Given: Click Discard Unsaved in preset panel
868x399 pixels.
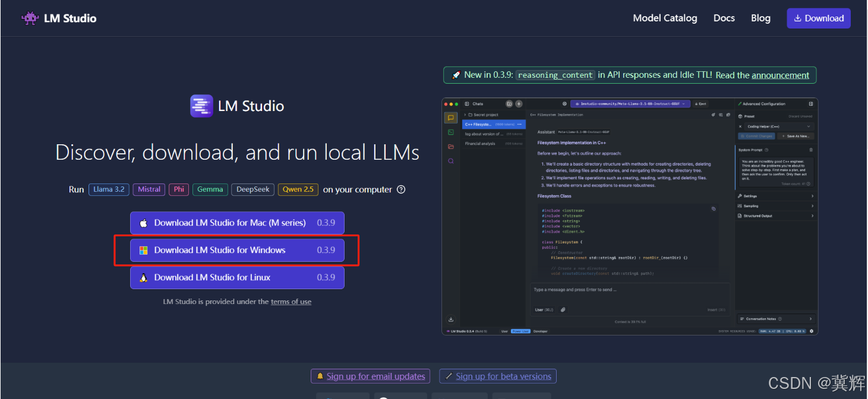Looking at the screenshot, I should click(801, 116).
